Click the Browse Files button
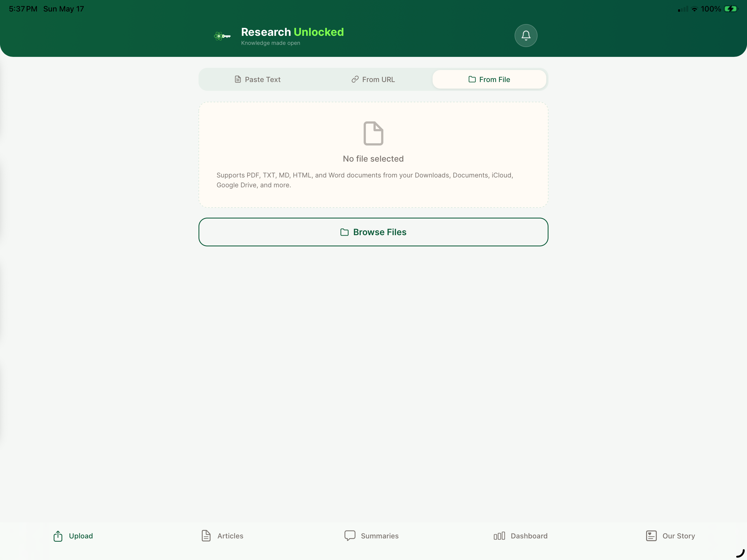Viewport: 747px width, 560px height. 373,232
